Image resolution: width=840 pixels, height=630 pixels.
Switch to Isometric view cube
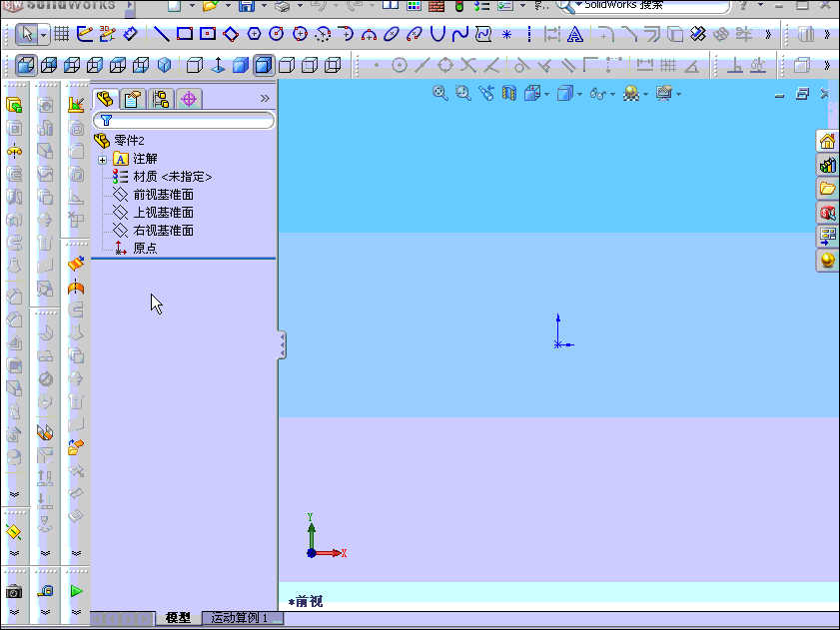164,65
